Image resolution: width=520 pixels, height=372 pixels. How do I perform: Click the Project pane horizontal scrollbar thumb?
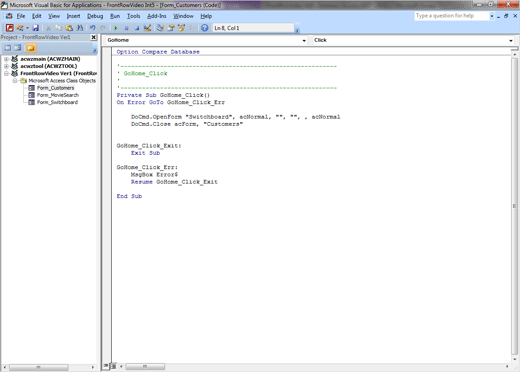point(39,367)
